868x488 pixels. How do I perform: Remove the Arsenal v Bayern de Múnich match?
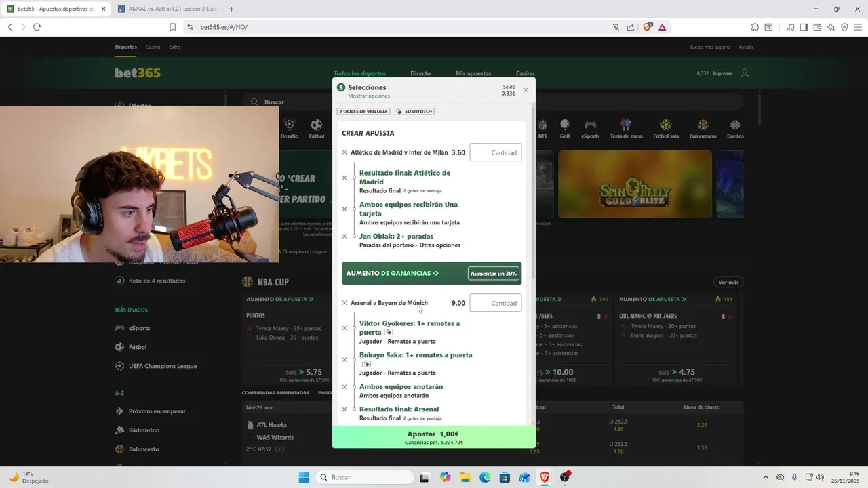click(344, 303)
